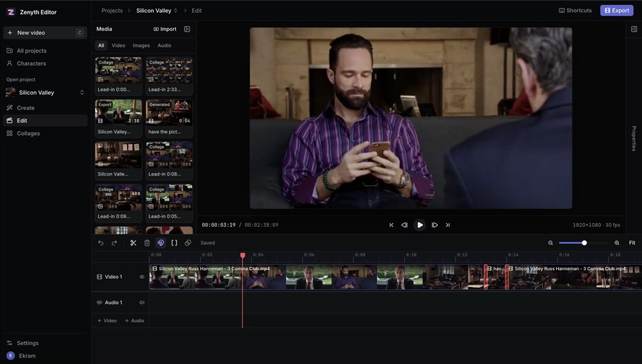Click the red playhead marker on the ruler

click(x=243, y=255)
